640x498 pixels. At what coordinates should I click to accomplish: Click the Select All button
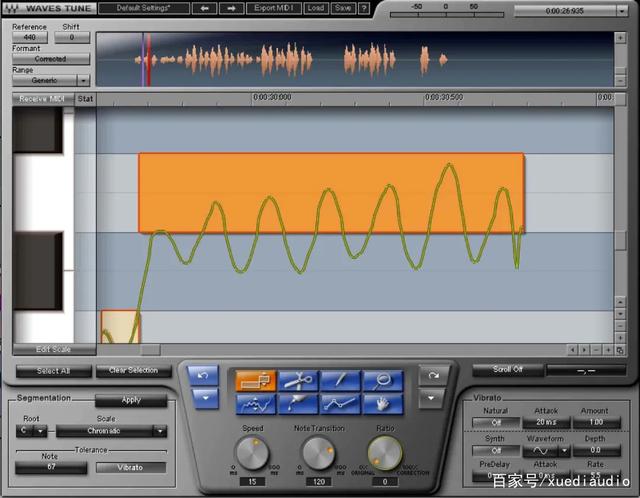click(x=53, y=371)
